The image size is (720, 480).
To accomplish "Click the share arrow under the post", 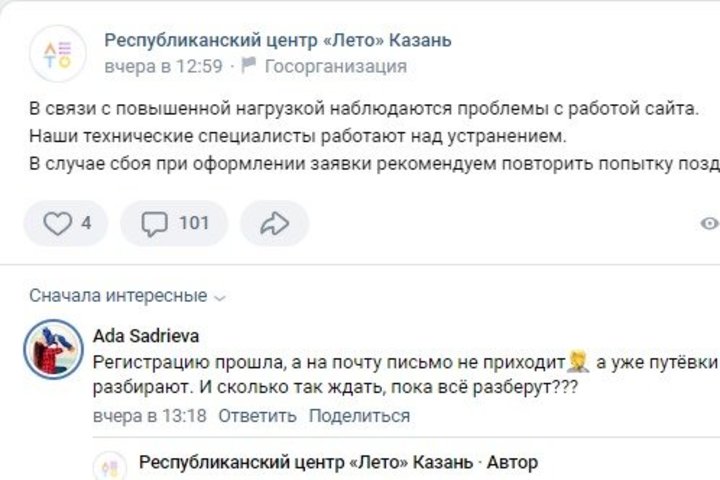I will coord(273,223).
